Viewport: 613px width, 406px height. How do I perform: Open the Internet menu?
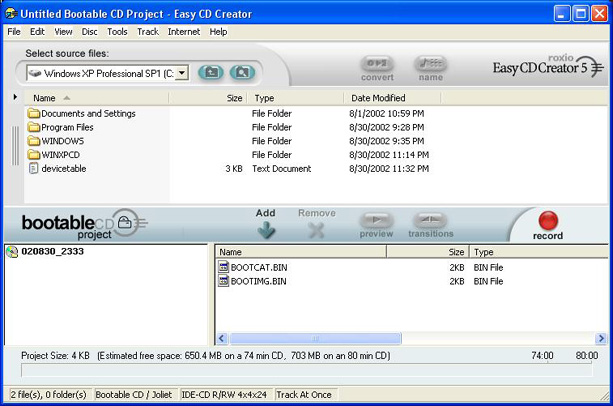[184, 32]
